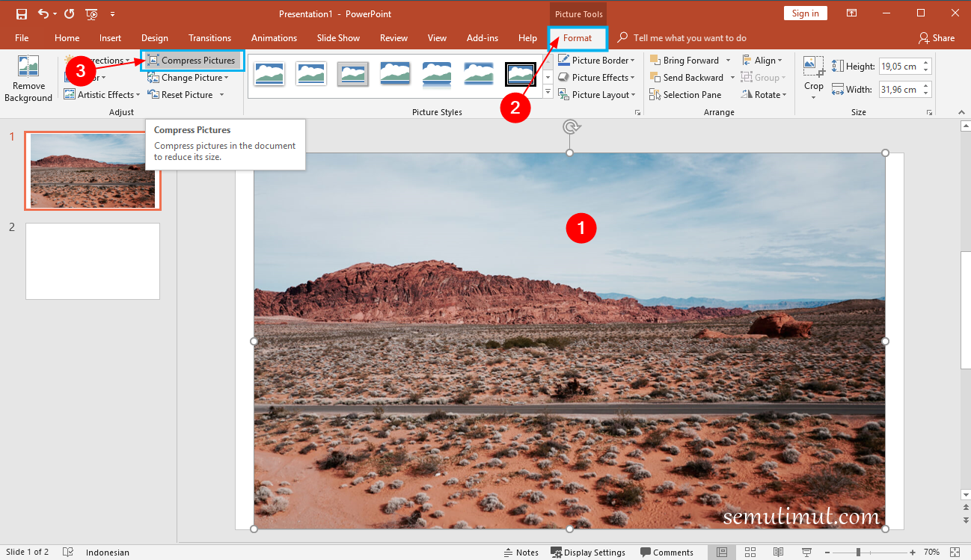This screenshot has height=560, width=971.
Task: Switch to the Home tab
Action: 67,38
